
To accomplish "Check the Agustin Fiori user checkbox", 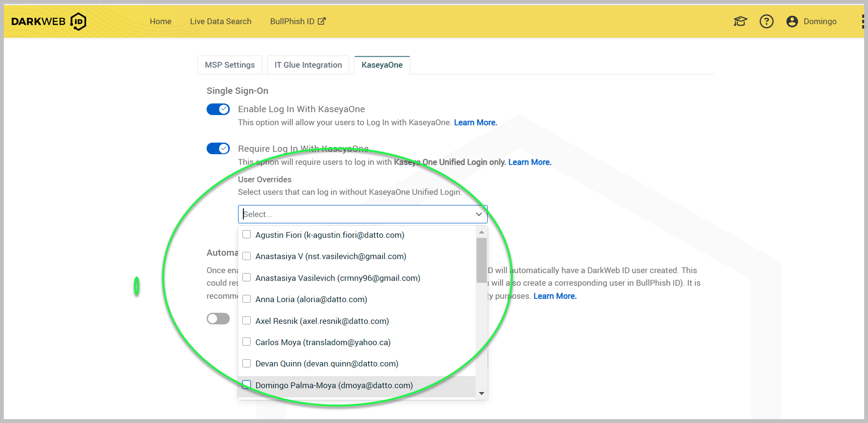I will tap(247, 234).
